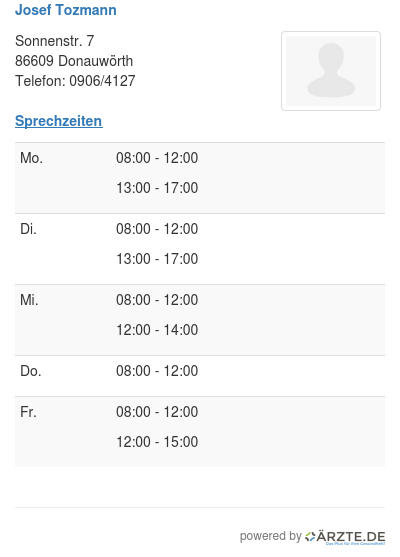Select the powered by text
The width and height of the screenshot is (400, 557).
click(271, 536)
